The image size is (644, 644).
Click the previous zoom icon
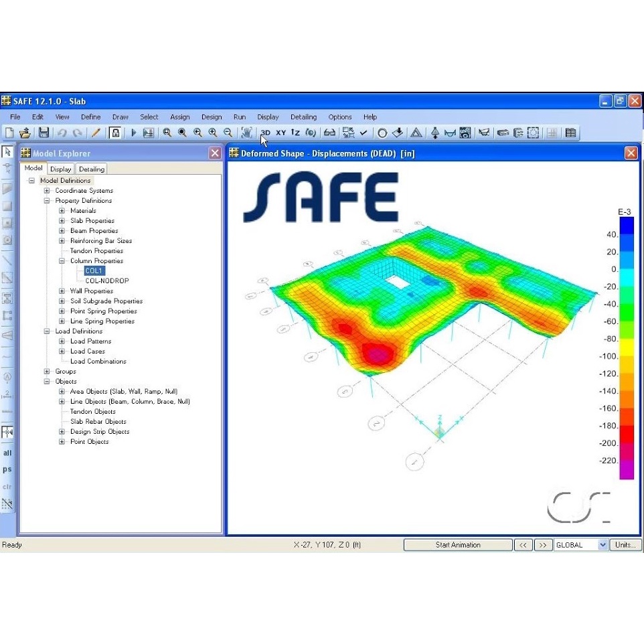[197, 133]
